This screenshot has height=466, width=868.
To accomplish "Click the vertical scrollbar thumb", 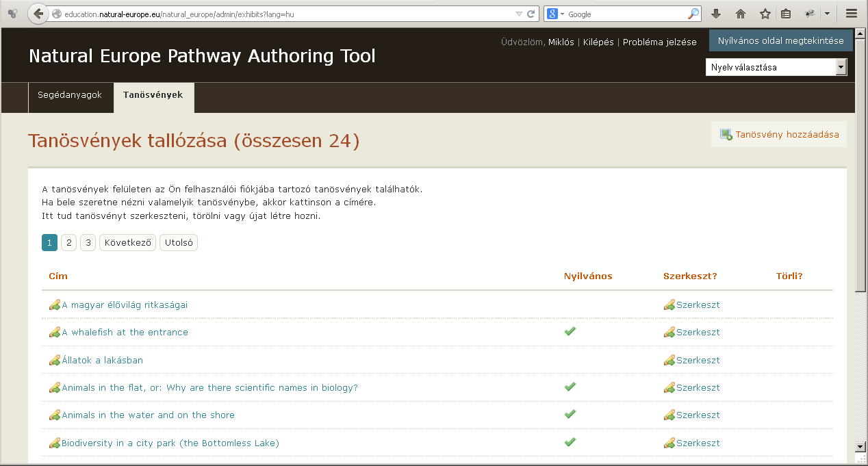I will [x=861, y=165].
